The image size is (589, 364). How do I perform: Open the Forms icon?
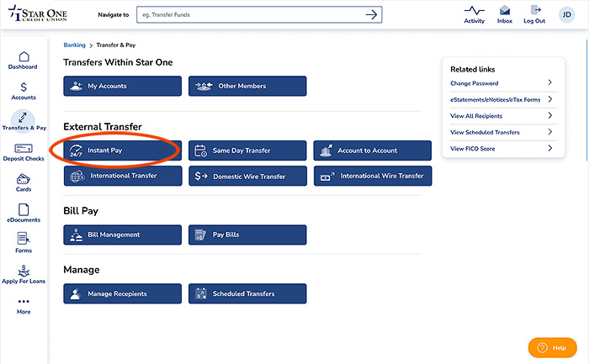pos(24,238)
